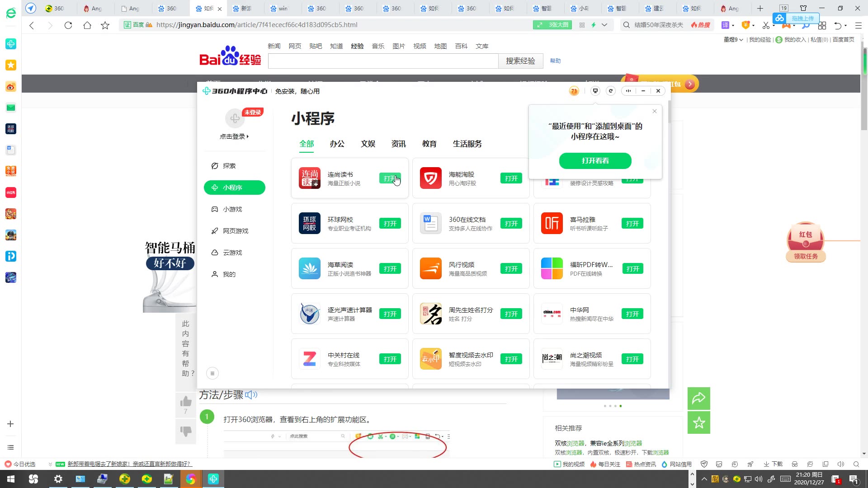Click the thumbs-up icon beside the article
The height and width of the screenshot is (488, 868).
[x=186, y=401]
